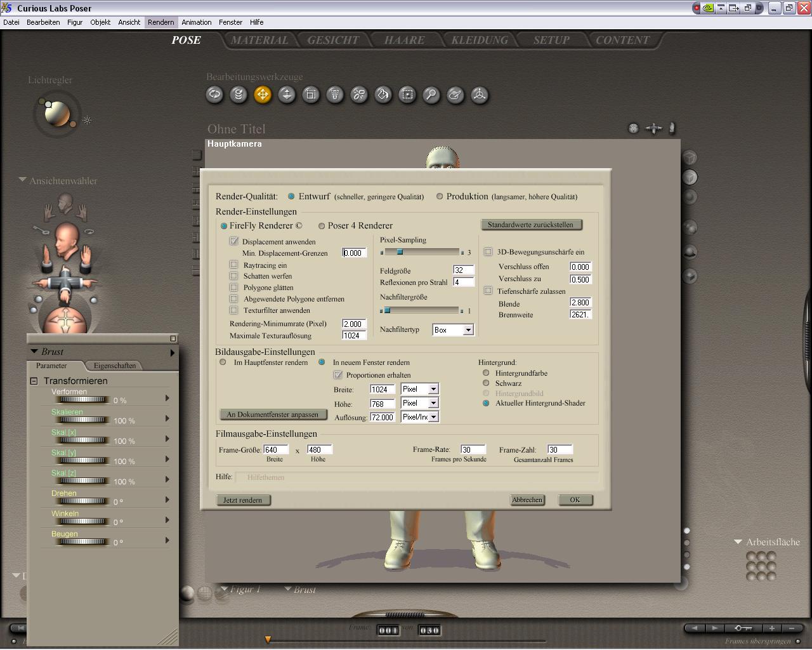Click the fly-around loop icon in Ansichtenwähler
The height and width of the screenshot is (650, 812).
(88, 230)
